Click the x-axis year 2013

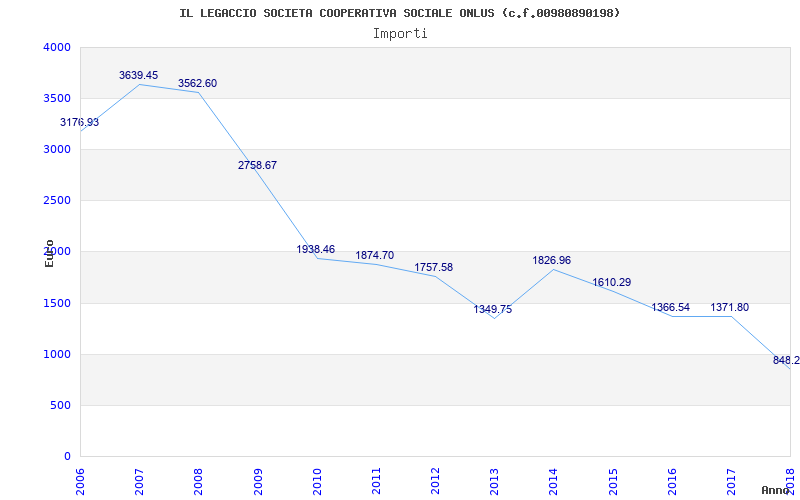(494, 483)
